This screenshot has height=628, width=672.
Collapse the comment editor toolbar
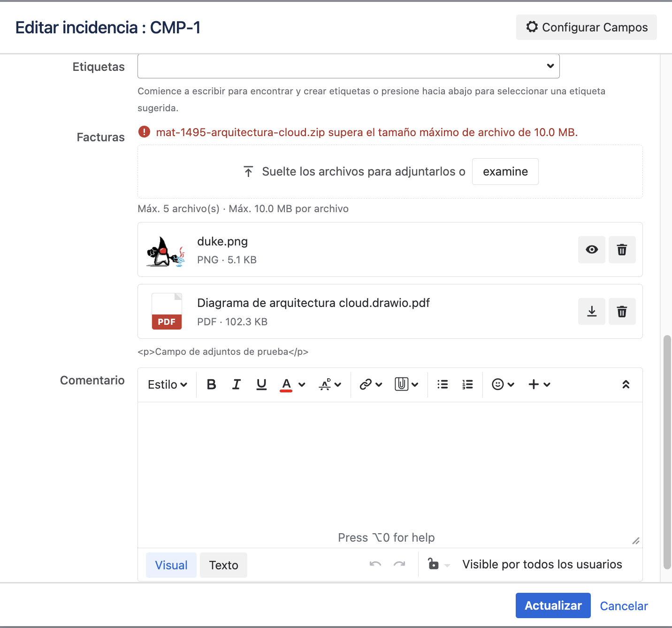coord(626,384)
